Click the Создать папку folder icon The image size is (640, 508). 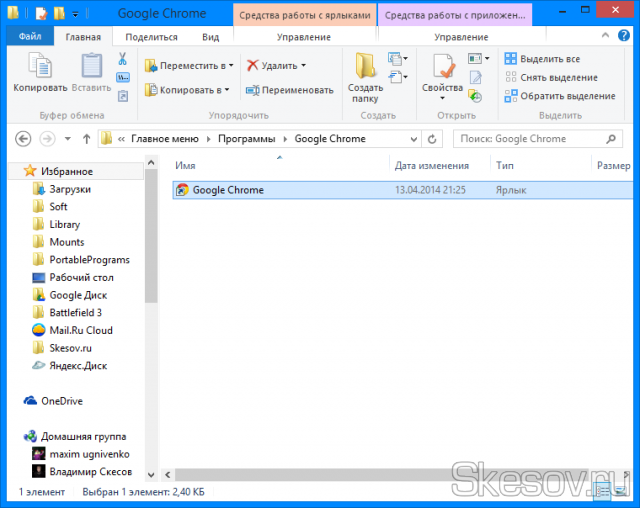click(x=365, y=68)
